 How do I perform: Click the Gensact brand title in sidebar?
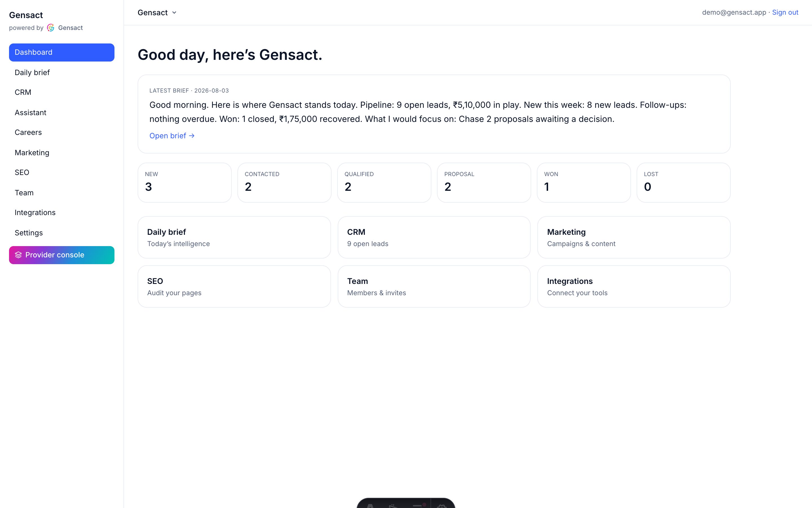coord(26,15)
